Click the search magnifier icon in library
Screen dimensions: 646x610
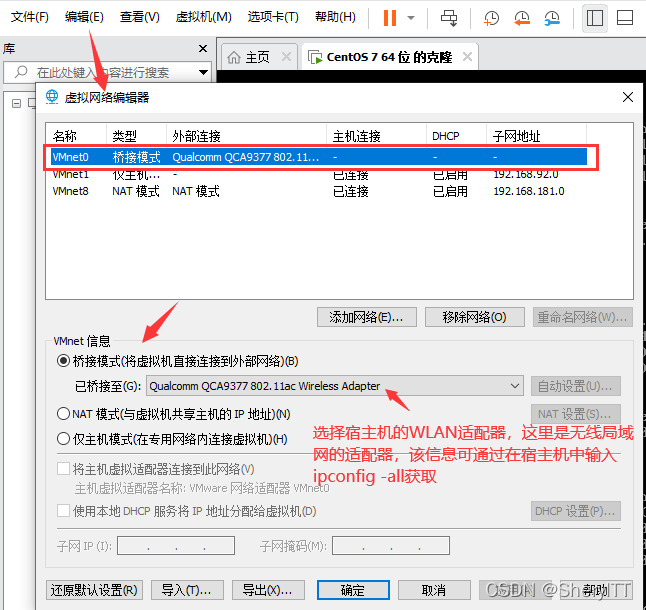tap(21, 72)
